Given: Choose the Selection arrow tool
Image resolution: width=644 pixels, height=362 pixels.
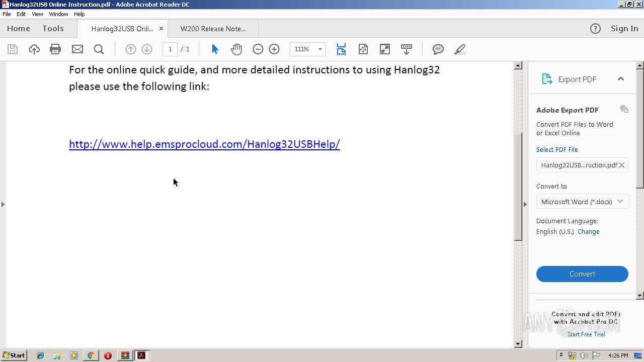Looking at the screenshot, I should pyautogui.click(x=215, y=49).
